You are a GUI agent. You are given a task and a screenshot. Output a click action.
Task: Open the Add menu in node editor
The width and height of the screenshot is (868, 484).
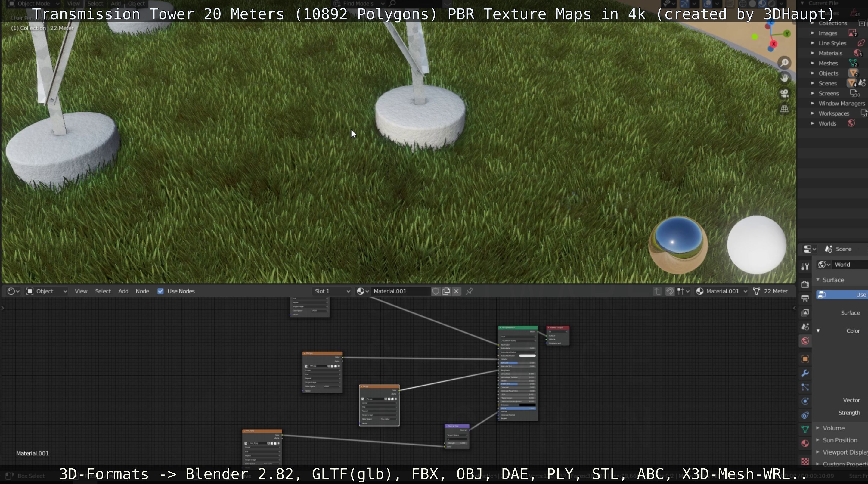123,291
